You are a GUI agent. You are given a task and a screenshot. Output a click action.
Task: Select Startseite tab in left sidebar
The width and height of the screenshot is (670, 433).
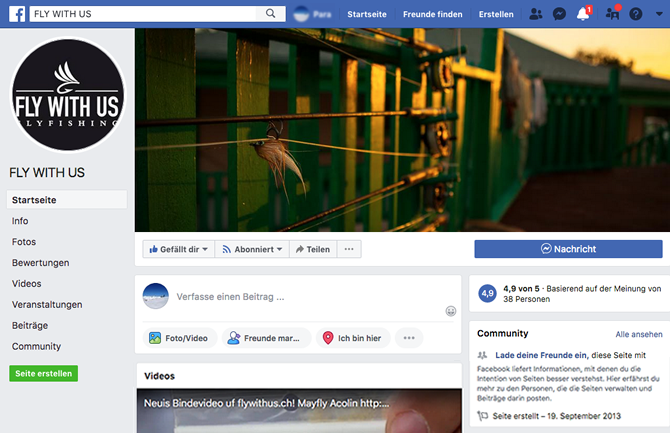pyautogui.click(x=67, y=200)
